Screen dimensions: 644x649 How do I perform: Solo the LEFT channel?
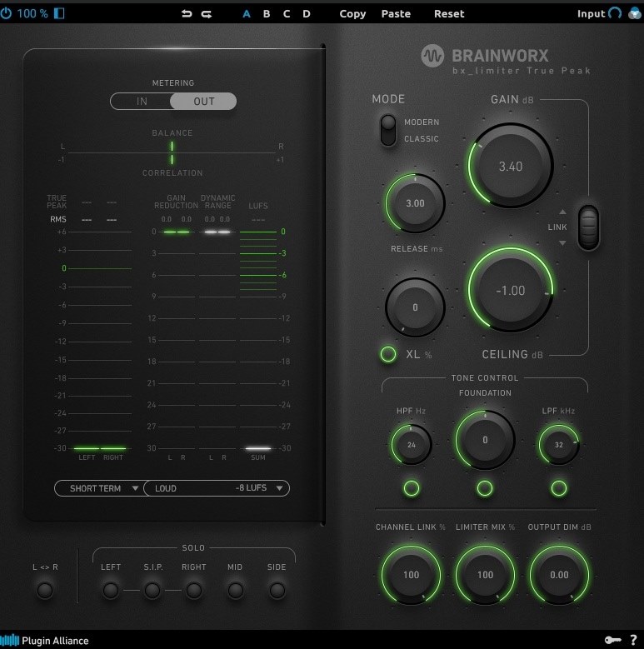pos(111,590)
